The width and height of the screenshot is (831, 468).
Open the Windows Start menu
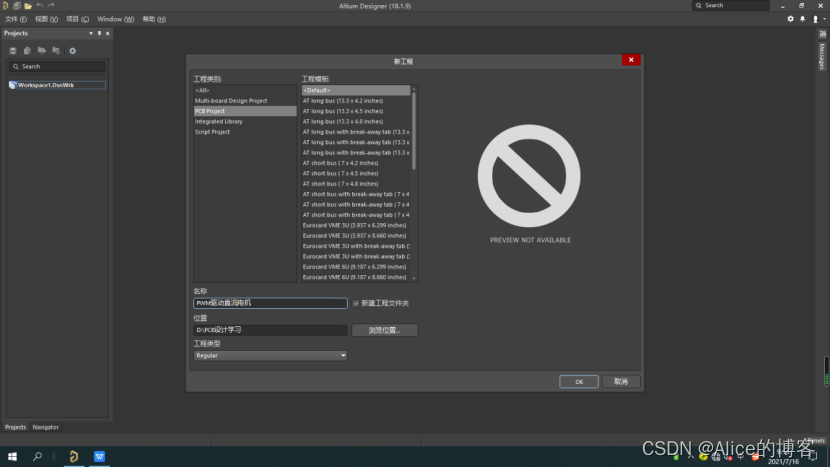tap(12, 456)
